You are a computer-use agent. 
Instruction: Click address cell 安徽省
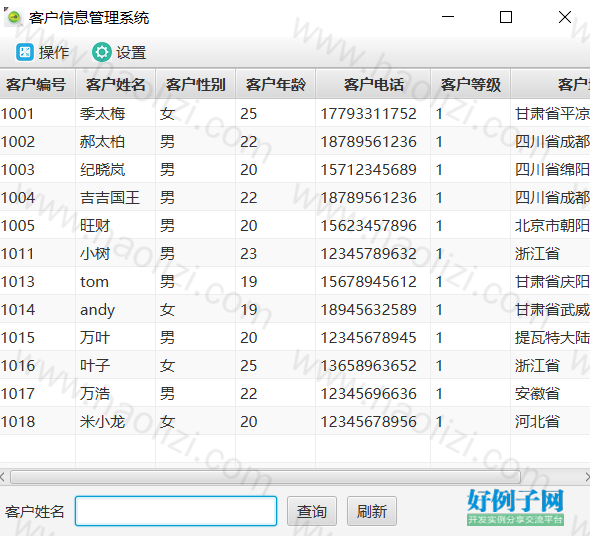tap(550, 393)
